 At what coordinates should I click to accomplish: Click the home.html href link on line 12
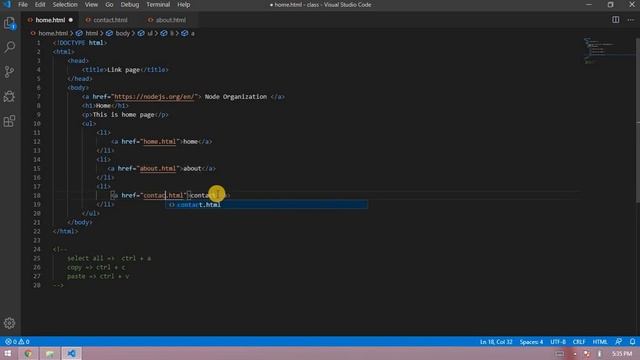point(160,142)
